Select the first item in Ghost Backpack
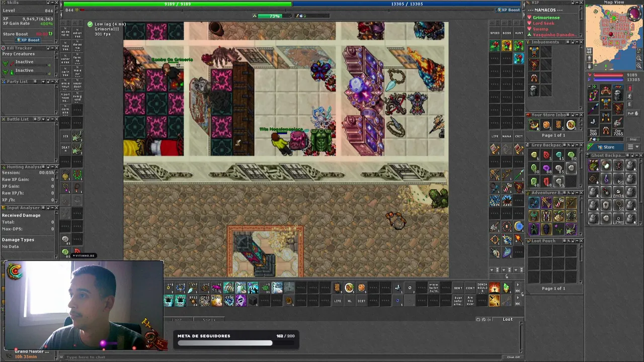 click(594, 165)
